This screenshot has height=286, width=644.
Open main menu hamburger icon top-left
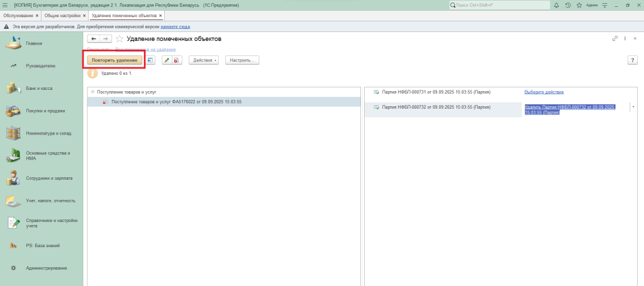point(6,5)
